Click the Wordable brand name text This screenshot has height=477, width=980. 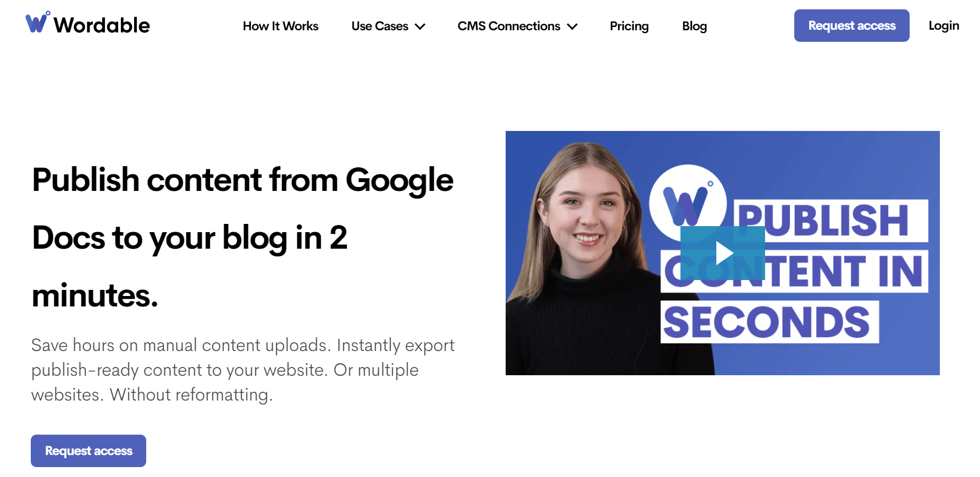point(102,25)
